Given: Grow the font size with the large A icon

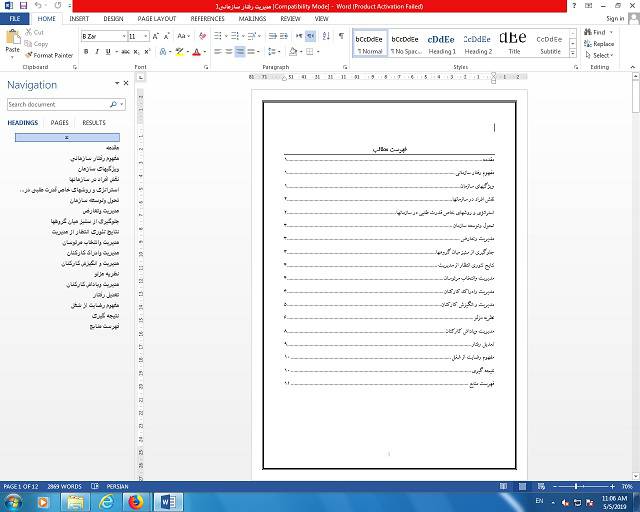Looking at the screenshot, I should coord(156,36).
